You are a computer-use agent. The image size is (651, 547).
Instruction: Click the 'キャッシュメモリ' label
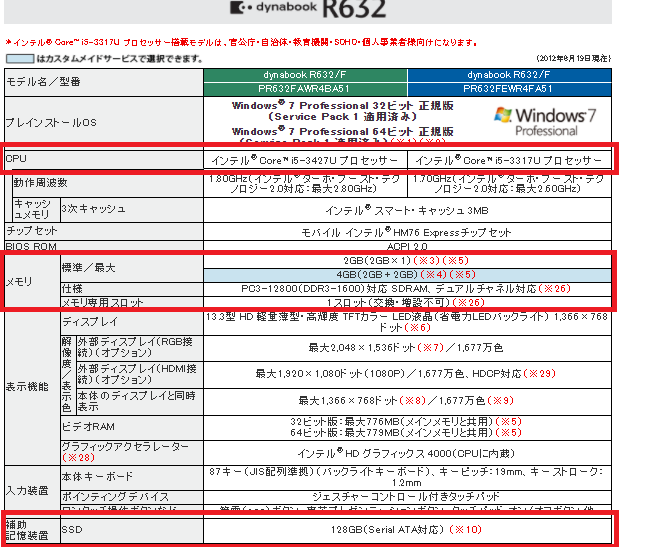32,209
